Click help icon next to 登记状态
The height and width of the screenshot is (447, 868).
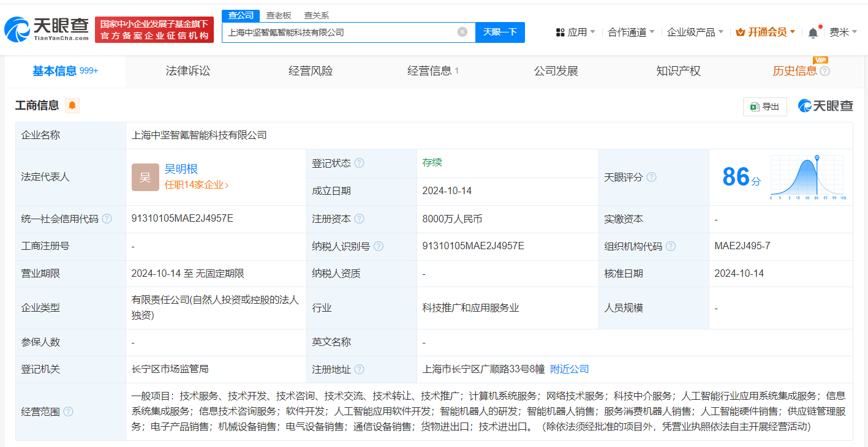[359, 163]
